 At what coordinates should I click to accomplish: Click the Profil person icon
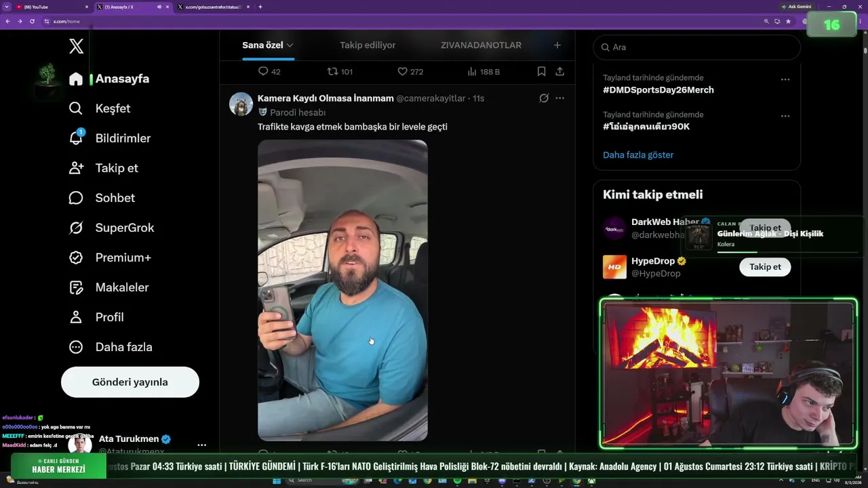[x=76, y=317]
